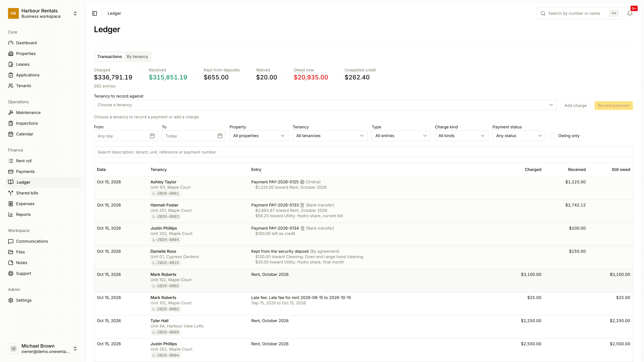Enable the Owing only checkbox
Viewport: 644px width, 362px height.
(553, 136)
